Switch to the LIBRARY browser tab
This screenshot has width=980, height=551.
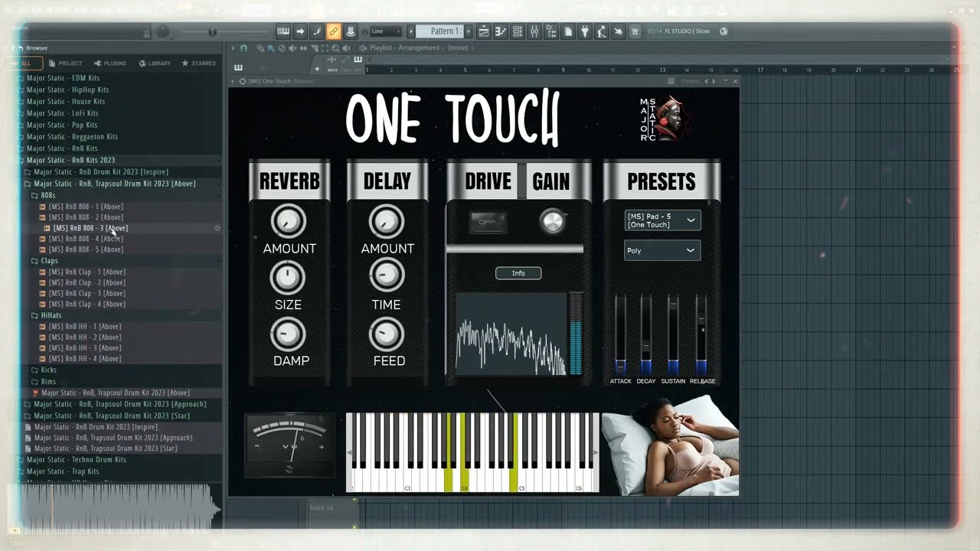click(155, 63)
